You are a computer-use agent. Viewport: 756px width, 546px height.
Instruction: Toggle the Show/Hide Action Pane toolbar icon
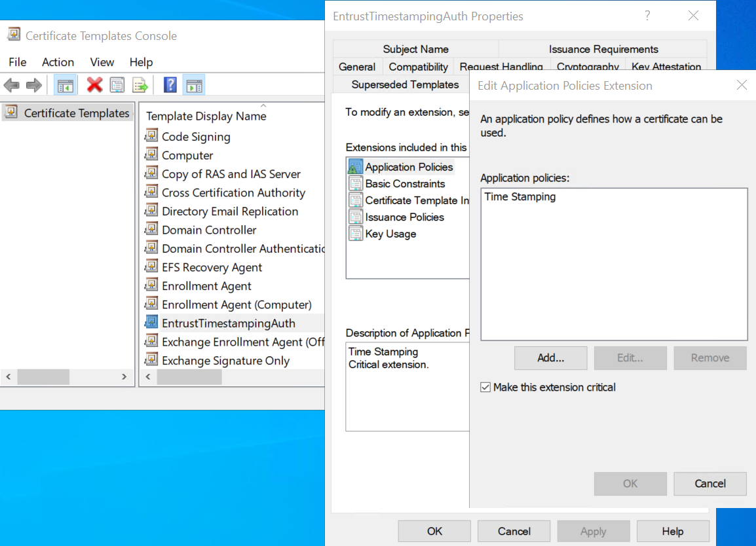[x=195, y=86]
